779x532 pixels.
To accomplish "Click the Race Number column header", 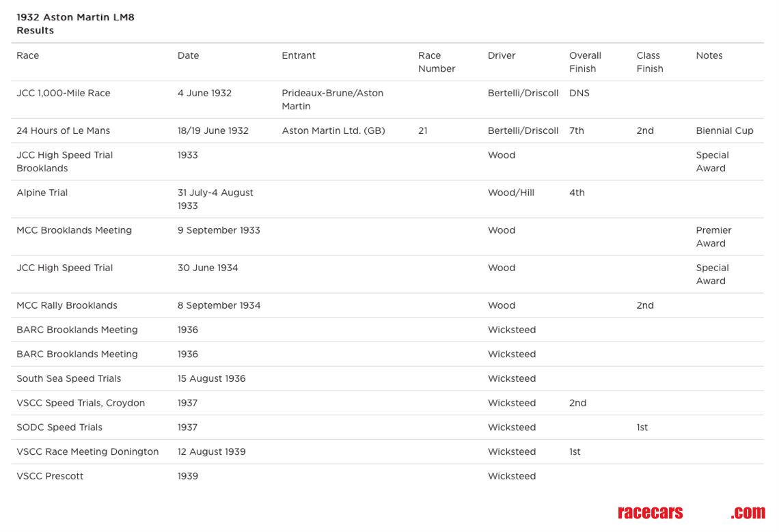I will 436,61.
